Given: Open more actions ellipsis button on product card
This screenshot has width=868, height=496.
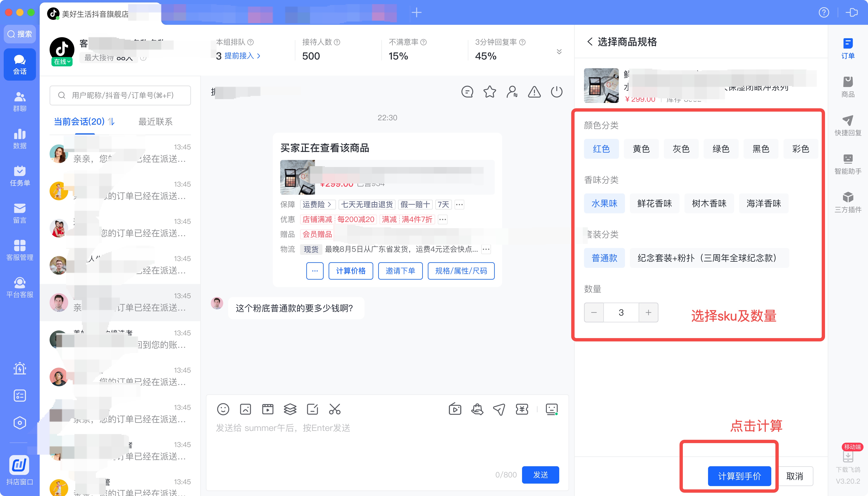Looking at the screenshot, I should (315, 271).
